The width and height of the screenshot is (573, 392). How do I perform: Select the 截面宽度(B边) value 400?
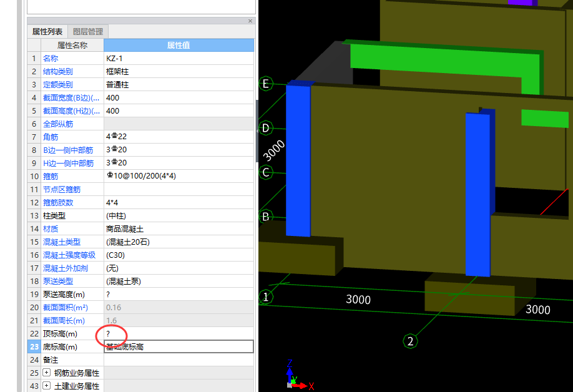click(x=179, y=98)
